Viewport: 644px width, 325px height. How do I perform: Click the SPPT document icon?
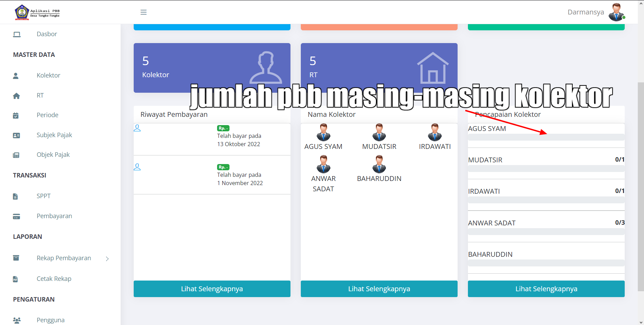[15, 196]
